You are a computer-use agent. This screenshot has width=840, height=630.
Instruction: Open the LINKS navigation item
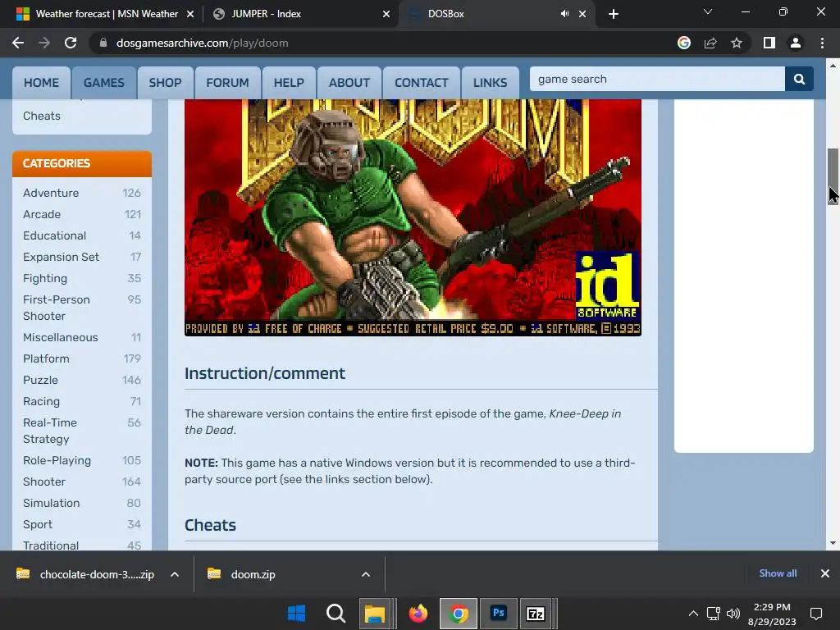tap(491, 83)
